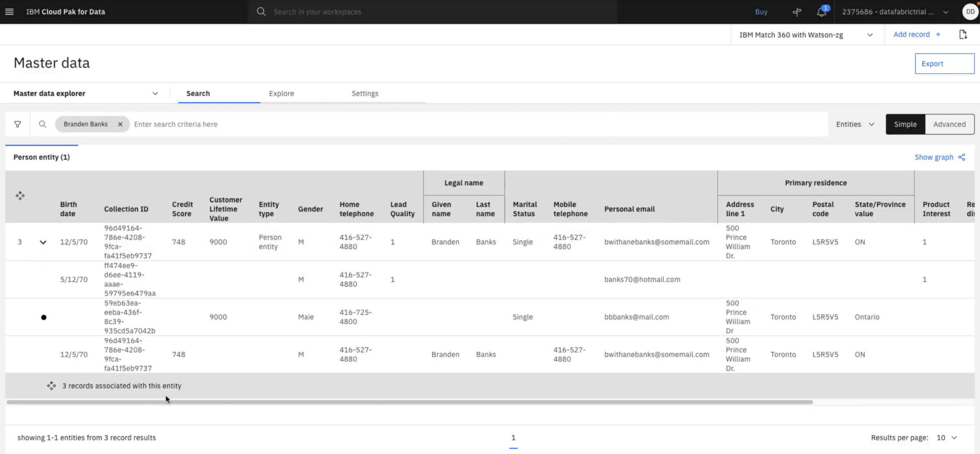
Task: Click the 416-725-4800 home telephone cell
Action: [355, 317]
